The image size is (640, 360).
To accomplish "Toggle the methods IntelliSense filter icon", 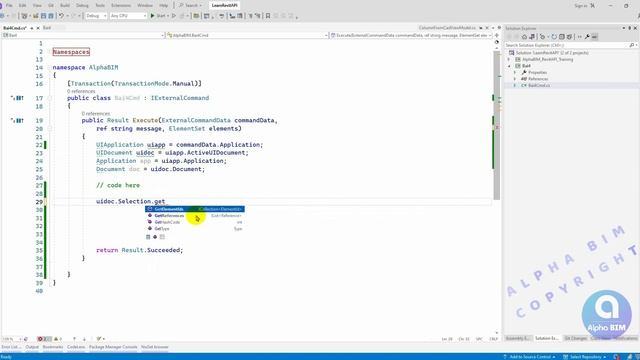I will (155, 237).
